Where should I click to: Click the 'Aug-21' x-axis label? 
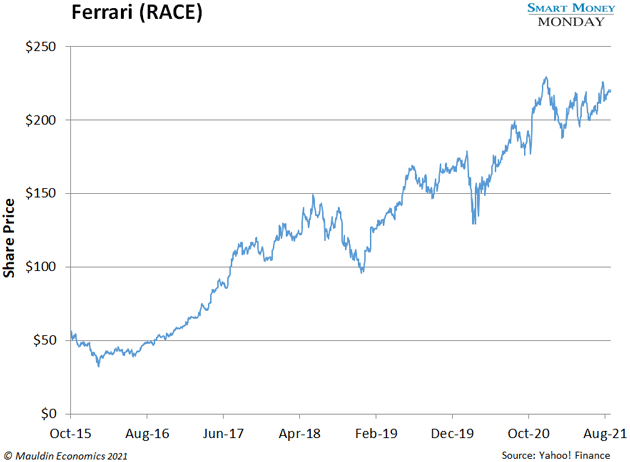tap(605, 434)
